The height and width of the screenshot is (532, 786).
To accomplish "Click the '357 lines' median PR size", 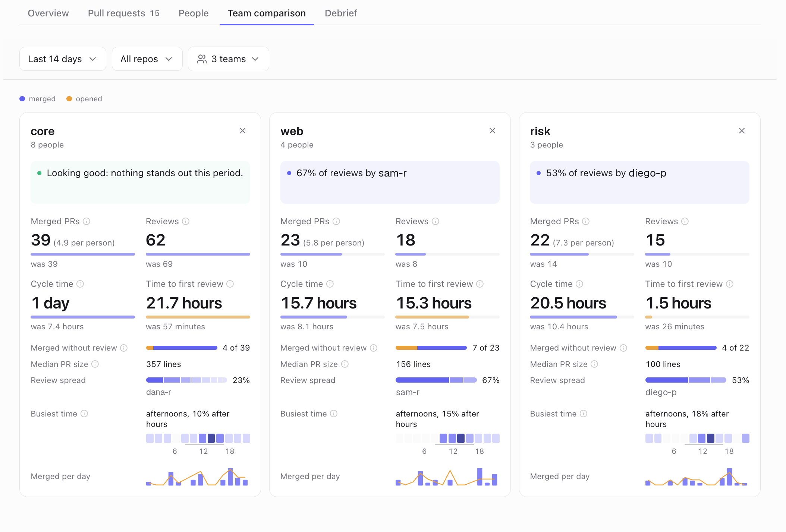I will tap(164, 364).
